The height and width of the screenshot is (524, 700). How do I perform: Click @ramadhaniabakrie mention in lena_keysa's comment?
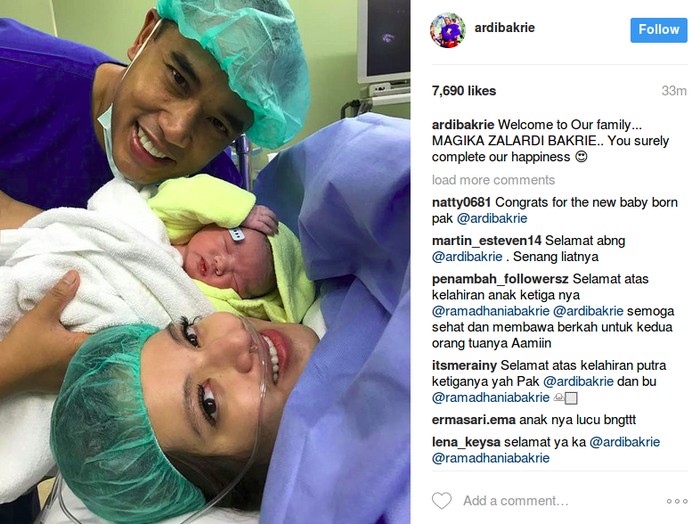pyautogui.click(x=491, y=458)
